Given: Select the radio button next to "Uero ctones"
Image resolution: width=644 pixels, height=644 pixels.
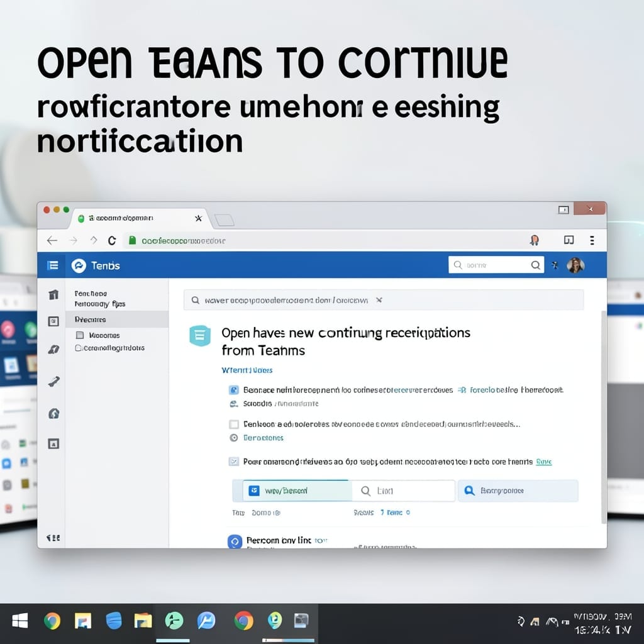Looking at the screenshot, I should [234, 438].
